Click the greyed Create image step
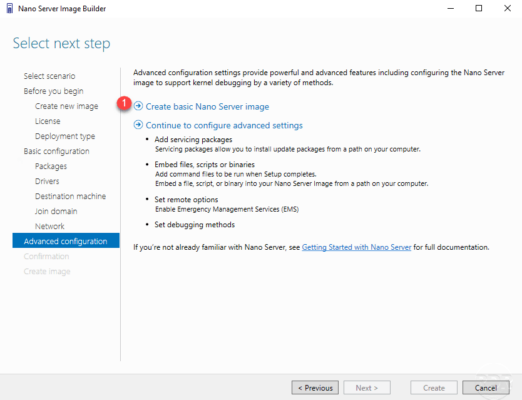The height and width of the screenshot is (400, 522). tap(47, 271)
